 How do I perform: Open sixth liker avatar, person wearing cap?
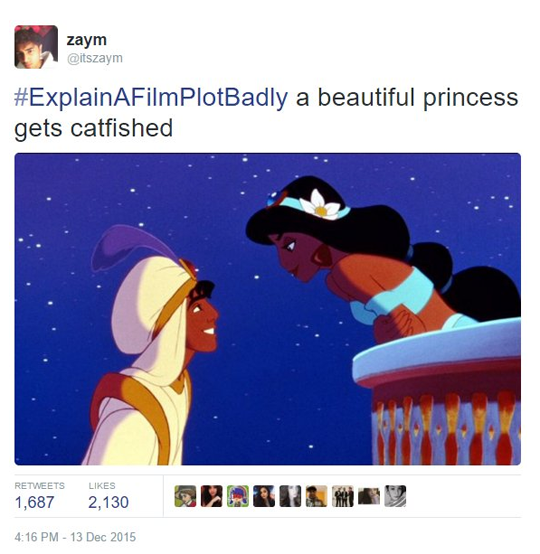316,496
